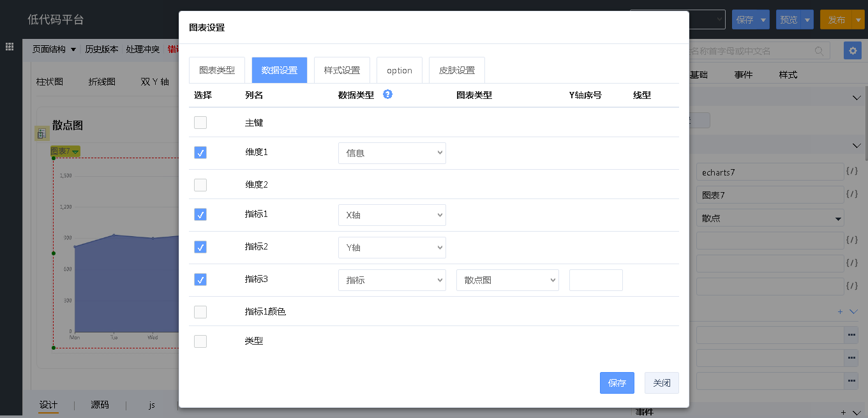Open 指标2 data type dropdown showing Y轴
868x418 pixels.
[392, 248]
